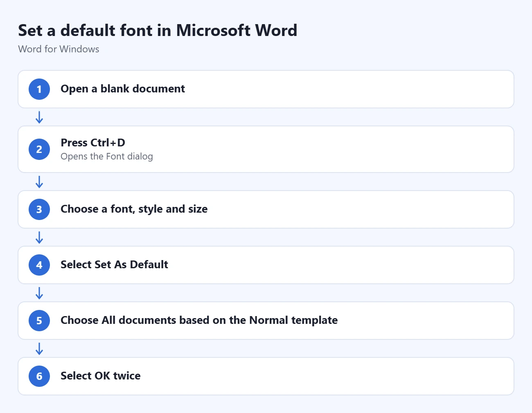Screen dimensions: 532x413
Task: Select the text "Choose a font, style and size"
Action: (x=134, y=209)
